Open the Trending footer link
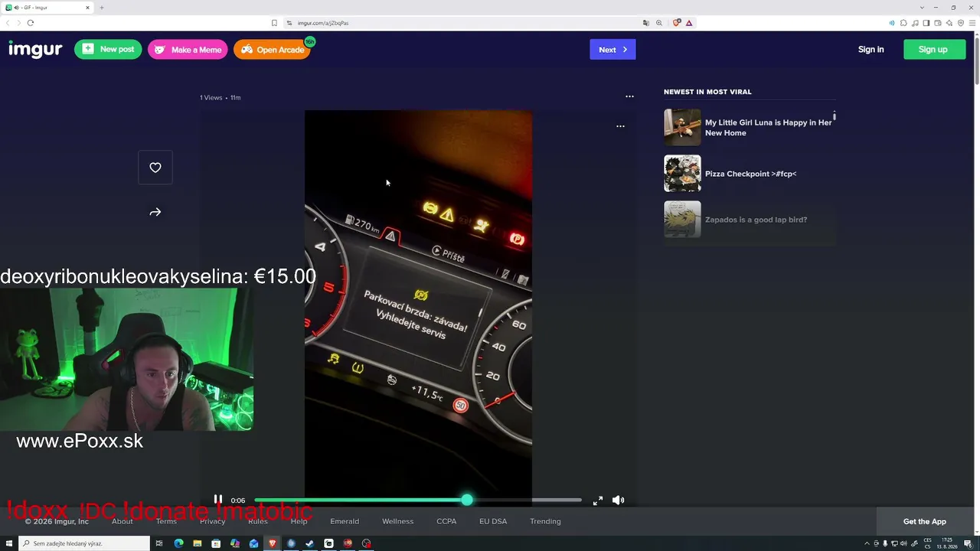Screen dimensions: 980x551 tap(545, 521)
